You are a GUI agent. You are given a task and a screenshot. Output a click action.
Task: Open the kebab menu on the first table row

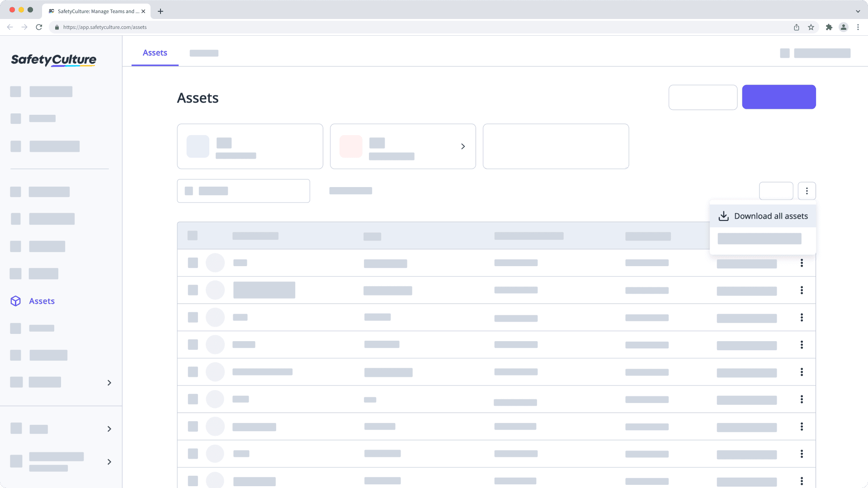802,263
